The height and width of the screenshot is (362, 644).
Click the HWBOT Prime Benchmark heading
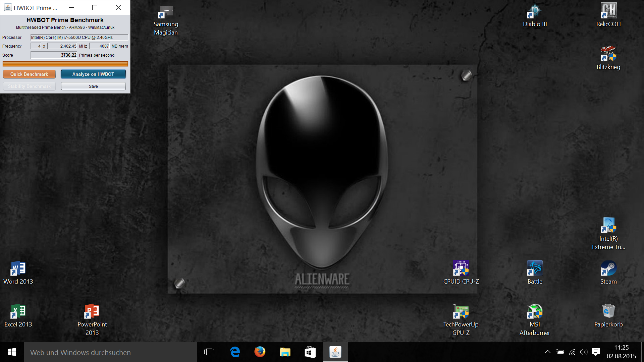[x=65, y=20]
